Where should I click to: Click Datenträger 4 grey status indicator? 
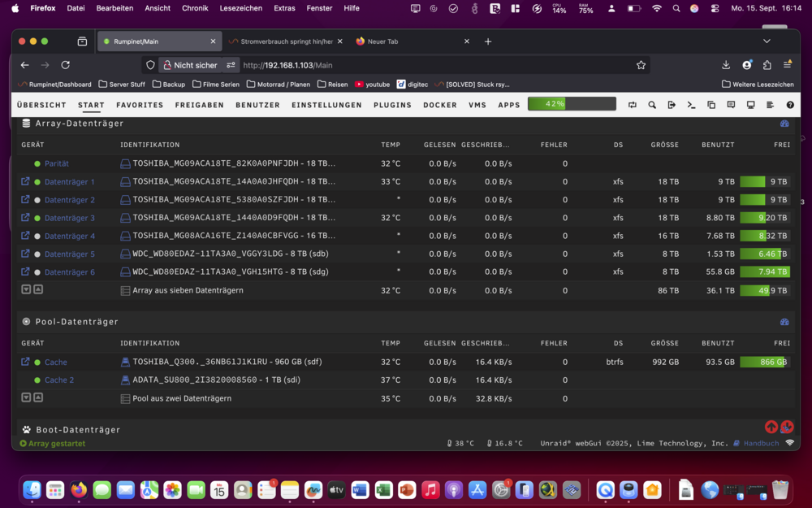pyautogui.click(x=37, y=237)
